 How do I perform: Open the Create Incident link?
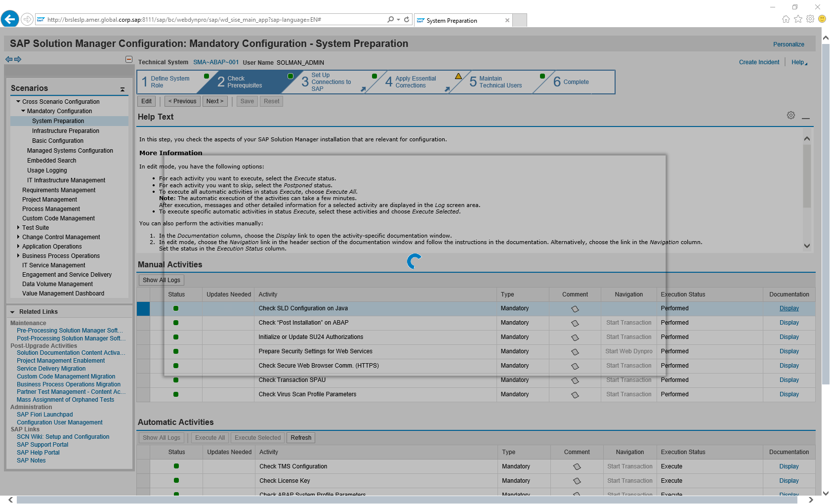(x=759, y=62)
